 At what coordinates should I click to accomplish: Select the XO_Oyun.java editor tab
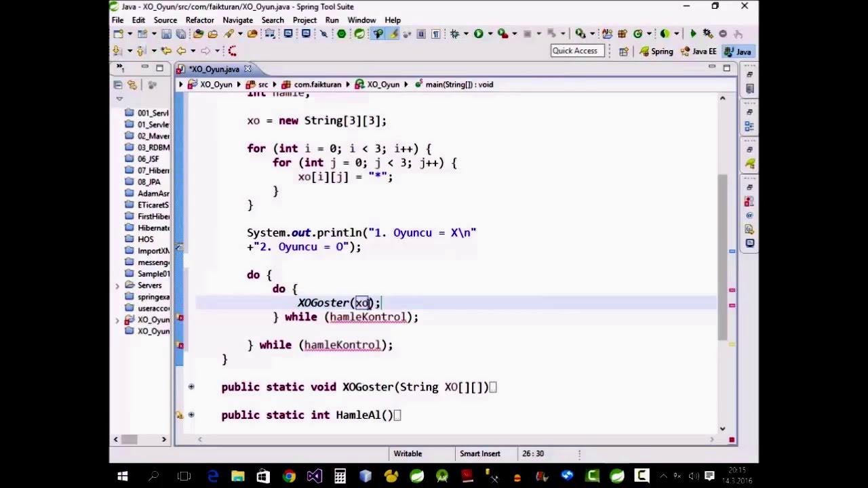tap(214, 69)
